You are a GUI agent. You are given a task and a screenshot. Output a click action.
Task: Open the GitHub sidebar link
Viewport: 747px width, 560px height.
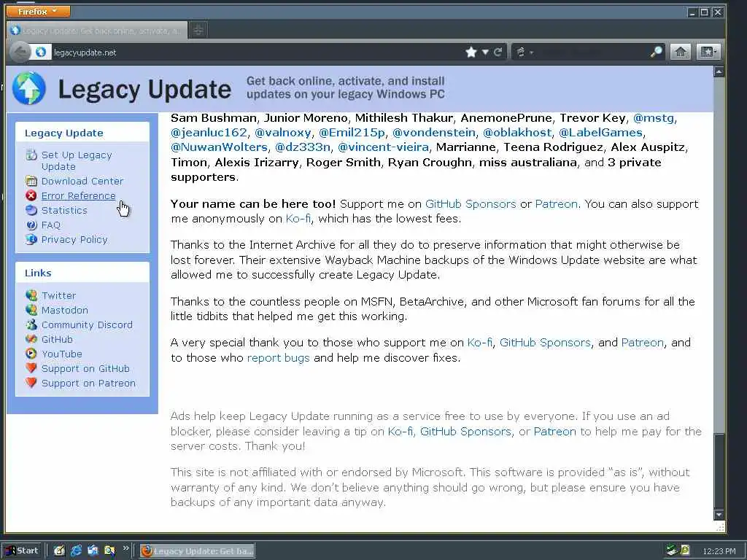coord(57,339)
